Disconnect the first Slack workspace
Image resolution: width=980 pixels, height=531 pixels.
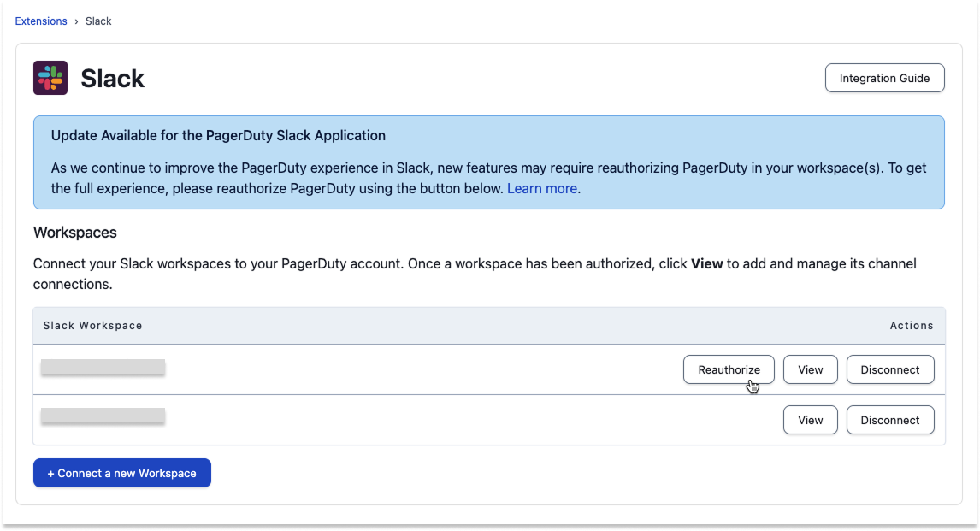[x=890, y=370]
